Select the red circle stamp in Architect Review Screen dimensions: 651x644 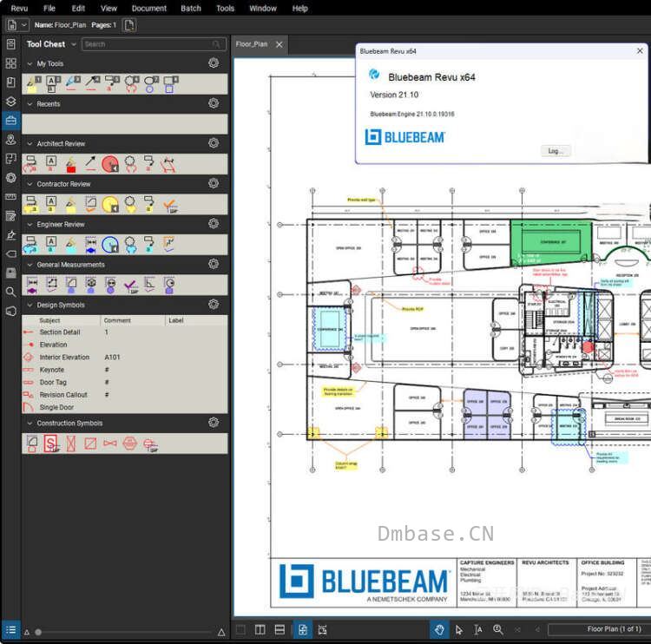tap(110, 164)
